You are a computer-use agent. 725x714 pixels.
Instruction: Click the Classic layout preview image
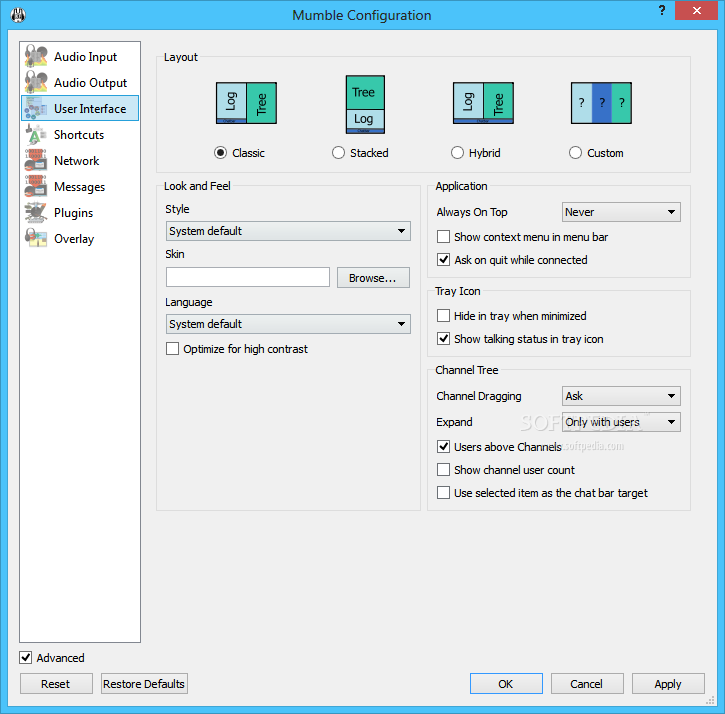(246, 103)
